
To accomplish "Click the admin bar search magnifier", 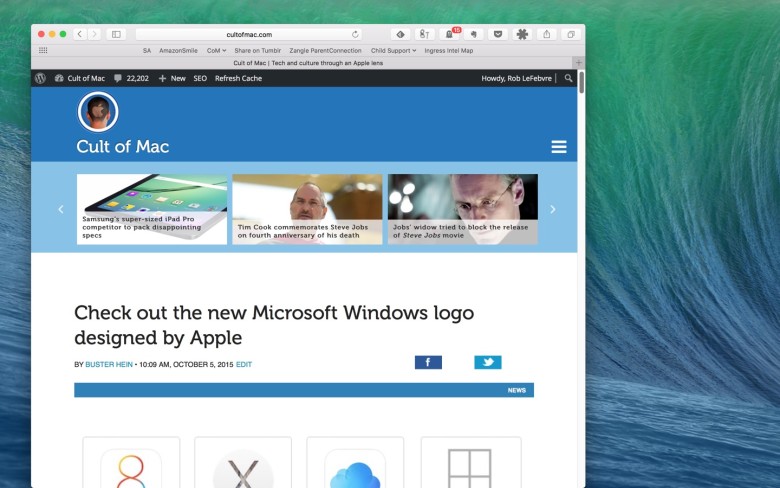I will 568,78.
